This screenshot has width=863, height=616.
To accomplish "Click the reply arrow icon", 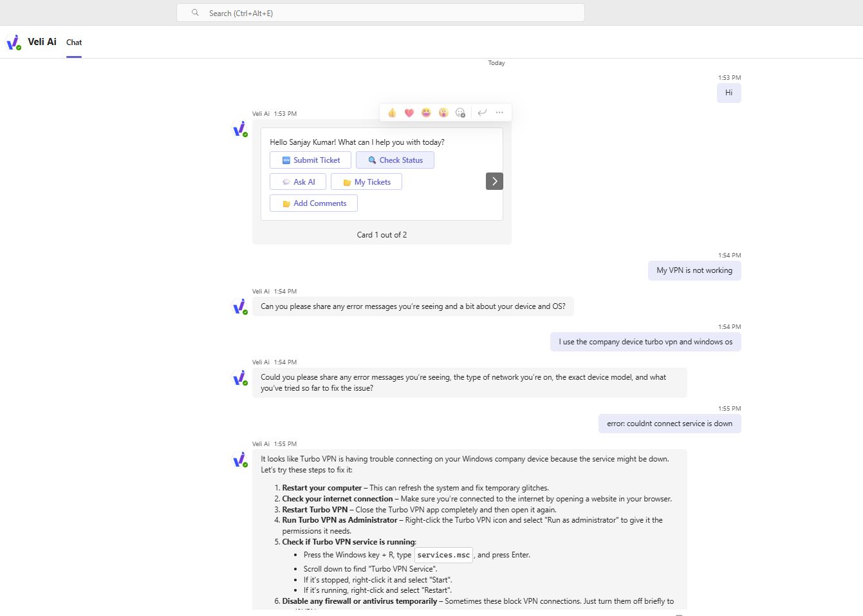I will [x=482, y=112].
